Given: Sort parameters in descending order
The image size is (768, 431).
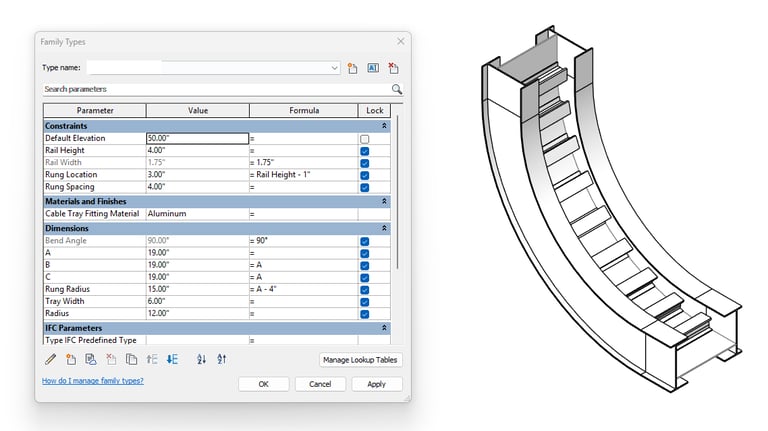Looking at the screenshot, I should pyautogui.click(x=222, y=359).
